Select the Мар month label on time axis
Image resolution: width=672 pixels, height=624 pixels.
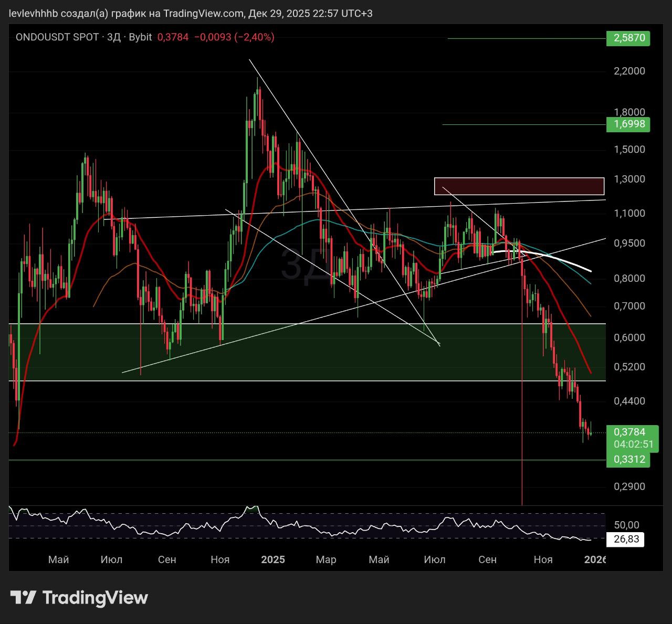tap(325, 559)
